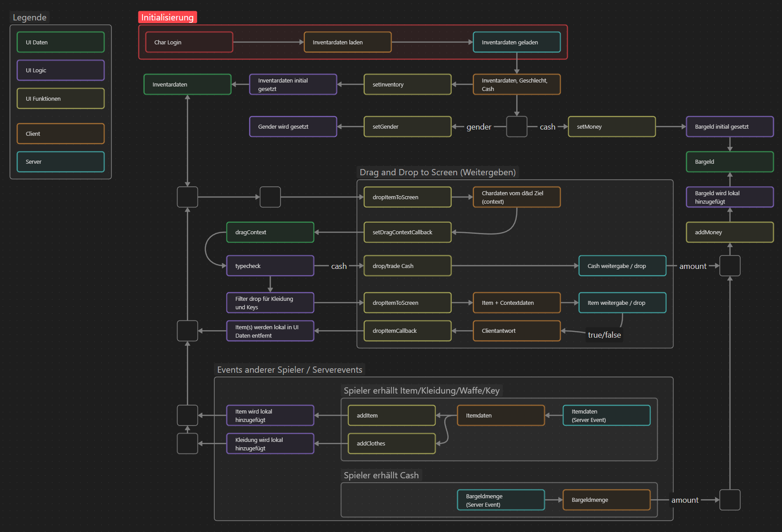Viewport: 782px width, 532px height.
Task: Select the 'Client' legend card
Action: tap(61, 134)
